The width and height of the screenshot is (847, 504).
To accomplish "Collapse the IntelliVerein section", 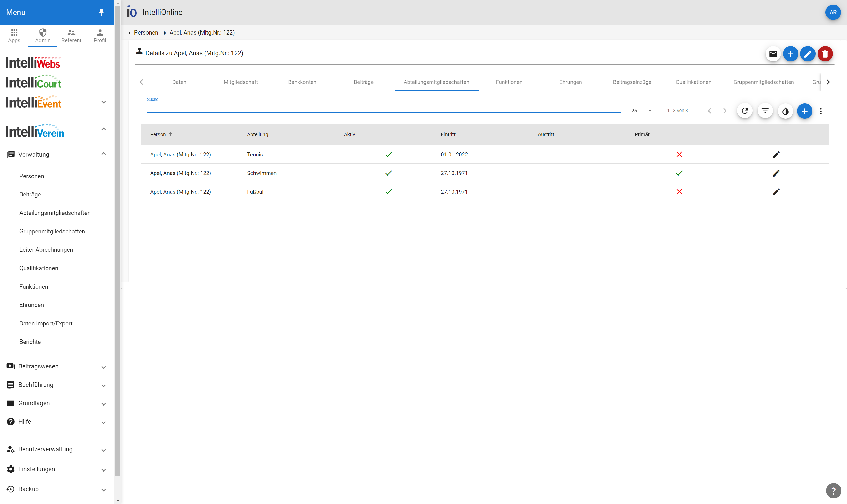I will coord(104,129).
